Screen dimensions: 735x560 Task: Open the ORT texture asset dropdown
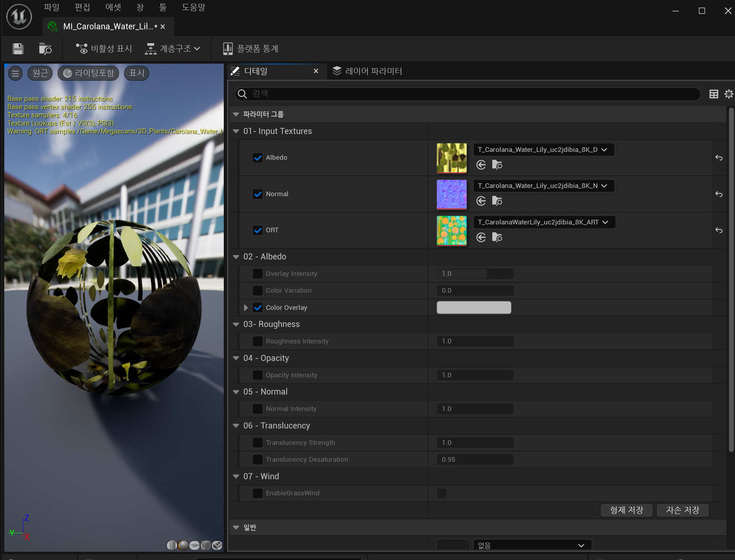tap(544, 222)
